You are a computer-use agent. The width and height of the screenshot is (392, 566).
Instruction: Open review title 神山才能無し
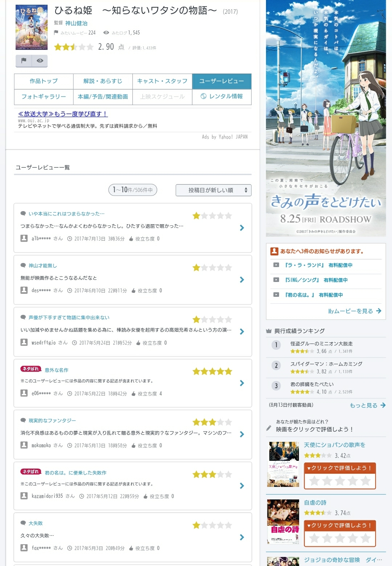tap(43, 266)
